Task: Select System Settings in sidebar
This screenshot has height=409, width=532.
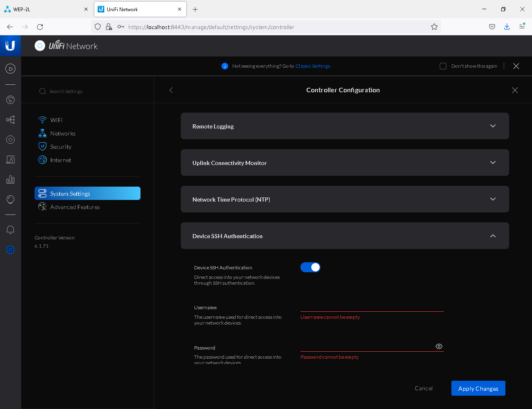Action: coord(87,193)
